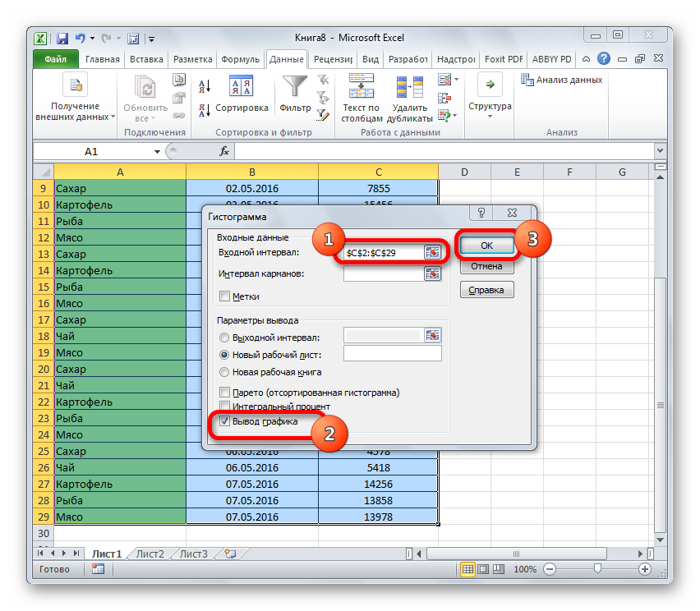Screen dimensions: 700x611
Task: Click the Sort A-Z ascending icon
Action: point(205,85)
